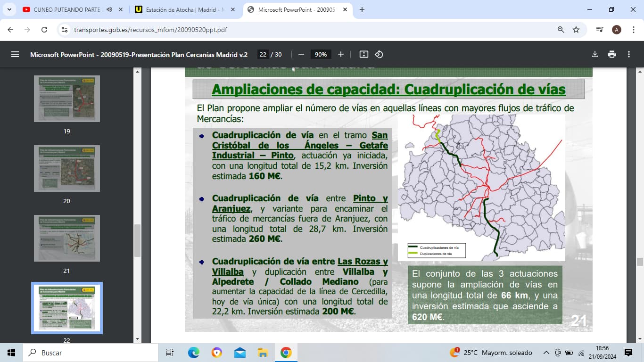Image resolution: width=644 pixels, height=362 pixels.
Task: Click the PDF zoom in plus button
Action: [x=341, y=54]
